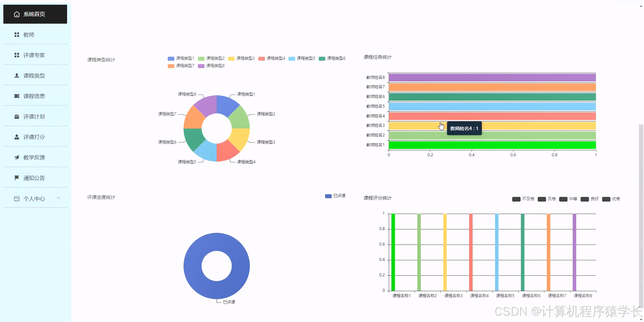644x322 pixels.
Task: Toggle 课程类型6 legend item
Action: 332,58
